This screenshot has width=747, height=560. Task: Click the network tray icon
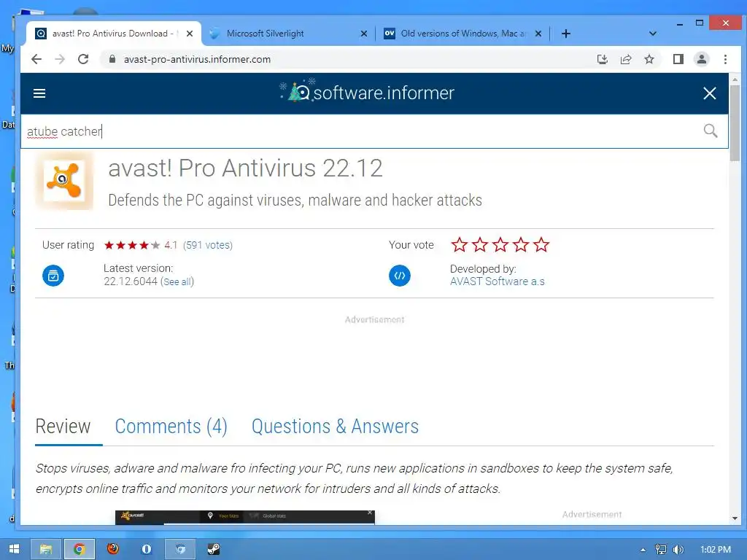(661, 550)
